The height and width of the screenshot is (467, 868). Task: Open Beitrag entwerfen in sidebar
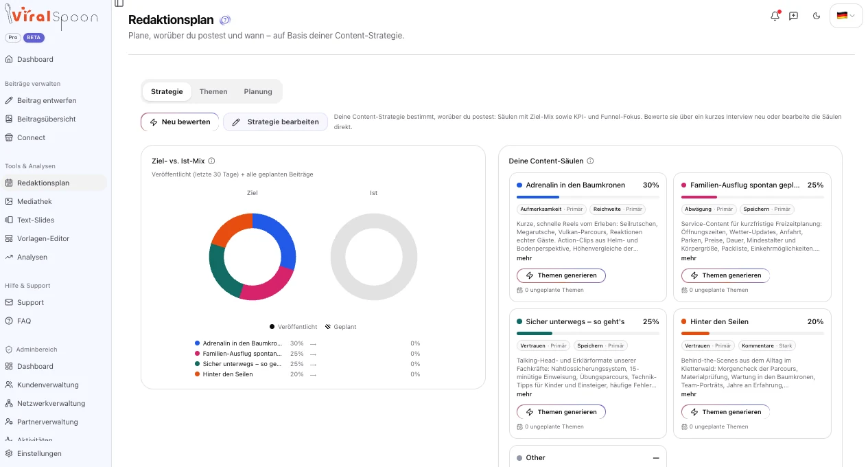point(55,100)
